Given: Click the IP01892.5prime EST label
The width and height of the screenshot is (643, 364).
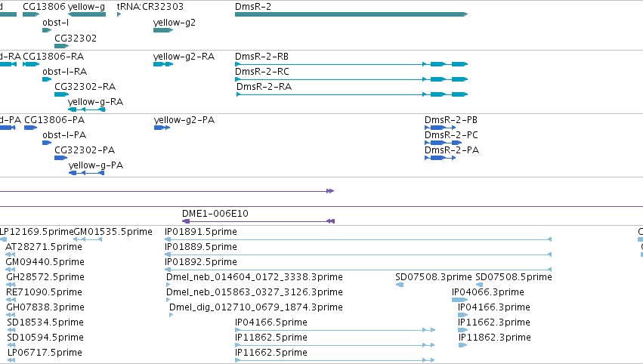Looking at the screenshot, I should [x=201, y=262].
